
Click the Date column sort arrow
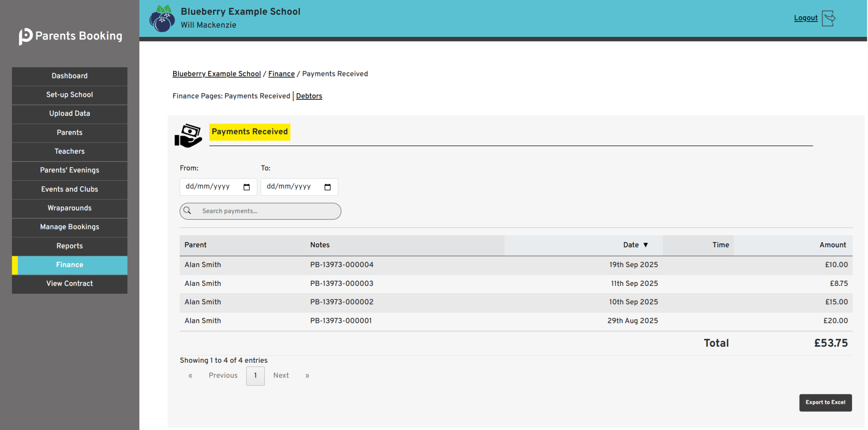[x=645, y=245]
